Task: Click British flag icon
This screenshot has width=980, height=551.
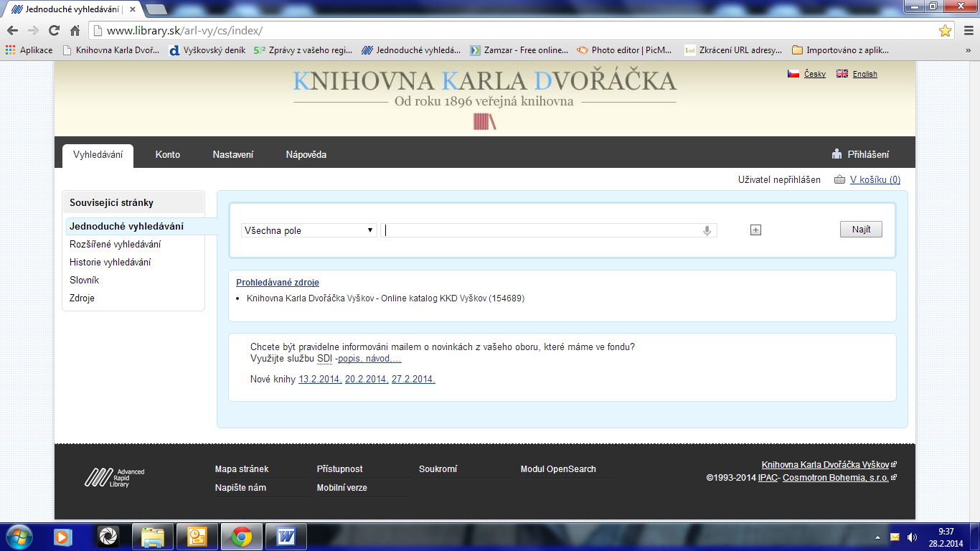Action: (842, 74)
